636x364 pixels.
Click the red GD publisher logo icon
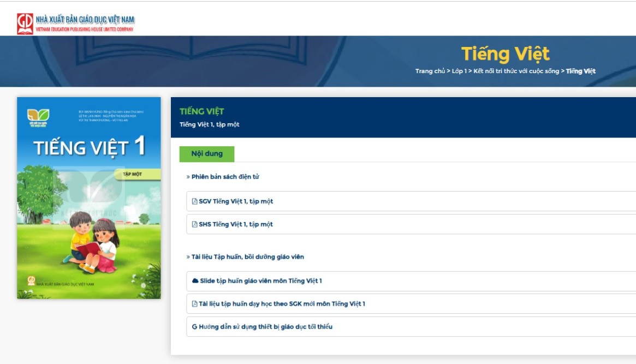25,23
